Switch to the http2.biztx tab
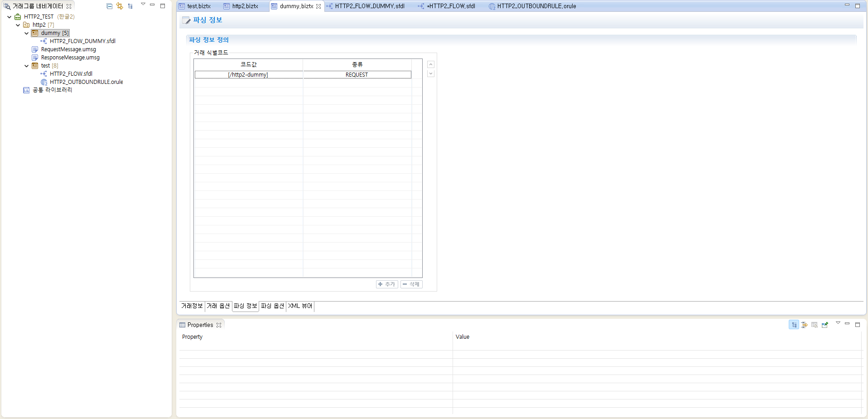The width and height of the screenshot is (868, 419). (244, 6)
